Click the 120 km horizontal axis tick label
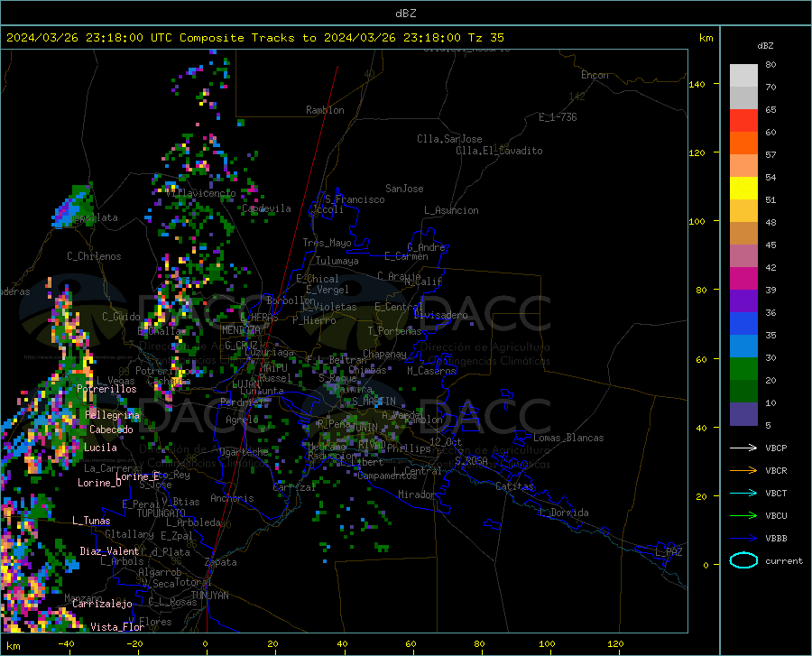812x656 pixels. tap(615, 643)
